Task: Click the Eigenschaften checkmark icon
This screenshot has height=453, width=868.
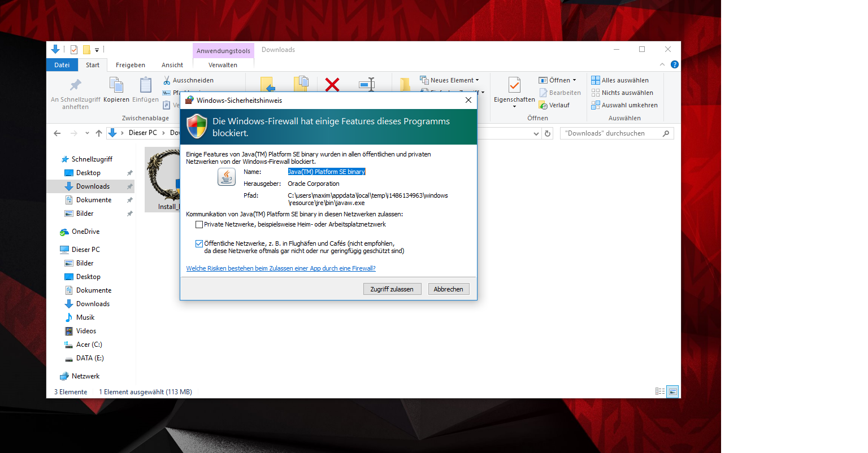Action: [x=514, y=85]
